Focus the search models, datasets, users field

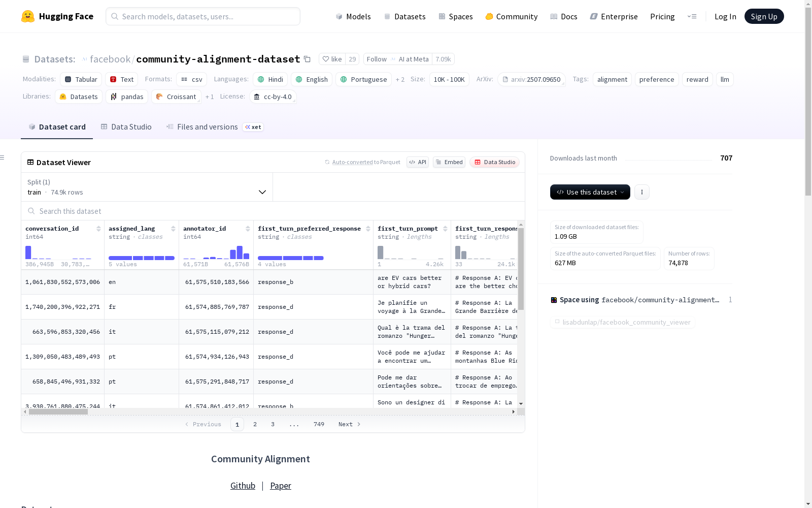click(x=203, y=16)
